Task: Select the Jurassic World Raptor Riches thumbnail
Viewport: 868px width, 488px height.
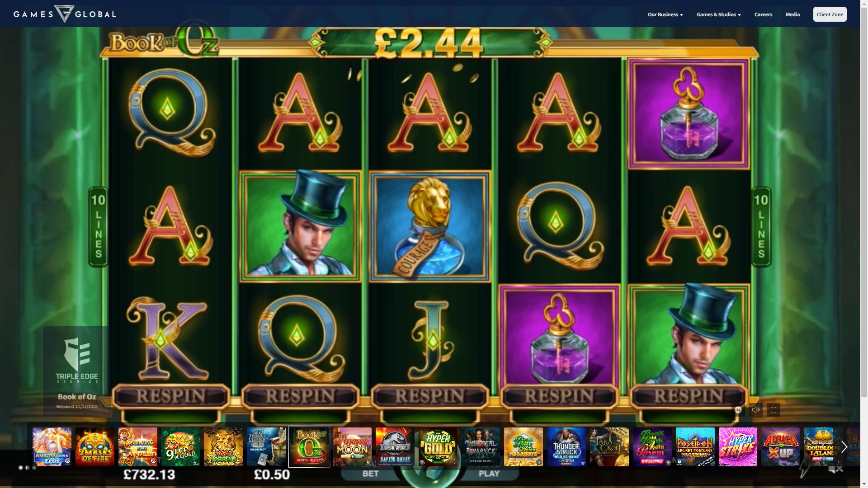Action: click(x=395, y=447)
